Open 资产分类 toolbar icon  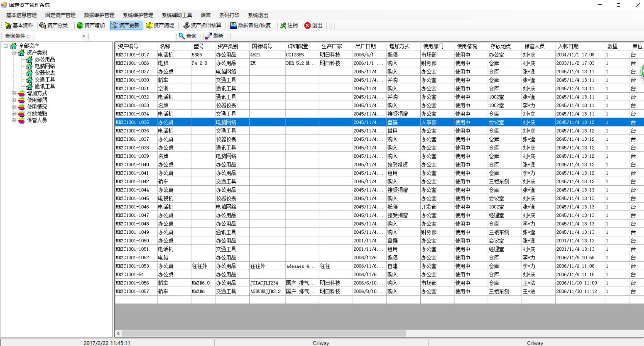tap(53, 25)
